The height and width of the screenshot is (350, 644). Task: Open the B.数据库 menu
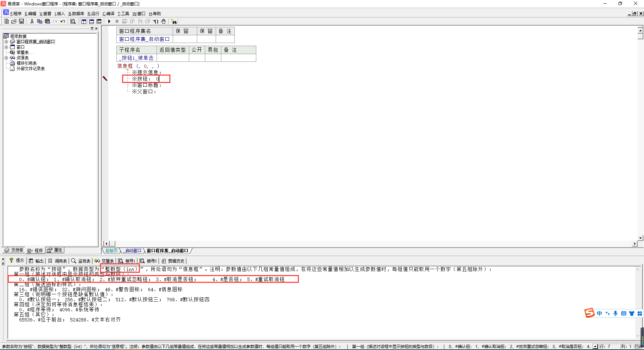coord(76,14)
